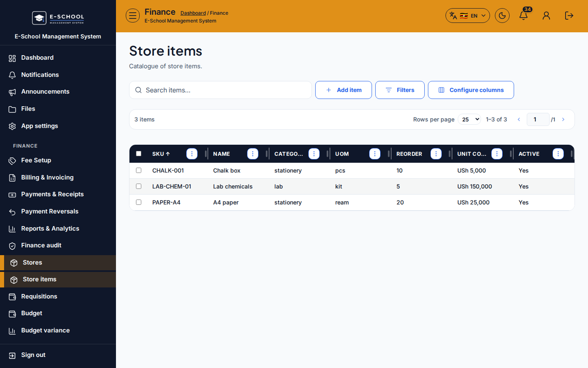Click the Stores box icon

click(14, 263)
